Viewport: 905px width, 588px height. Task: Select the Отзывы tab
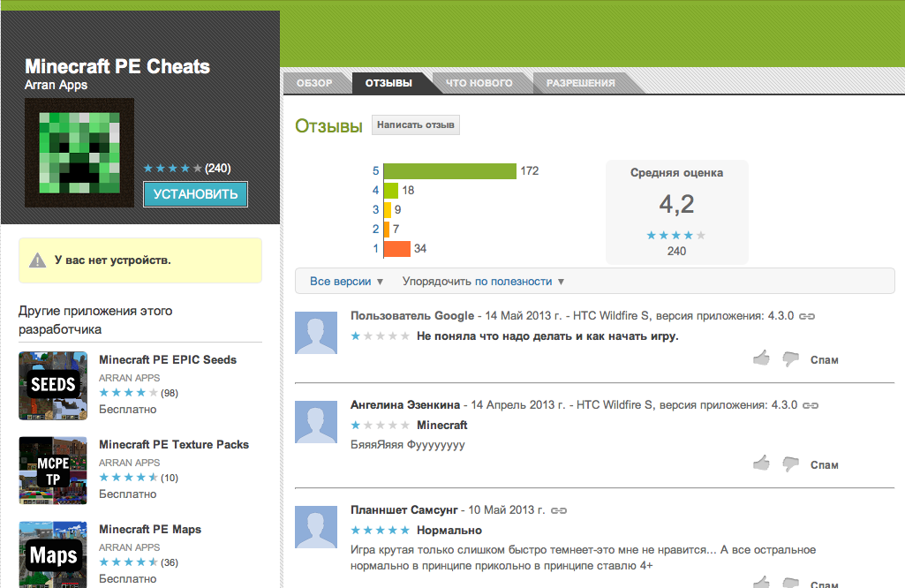[x=388, y=83]
